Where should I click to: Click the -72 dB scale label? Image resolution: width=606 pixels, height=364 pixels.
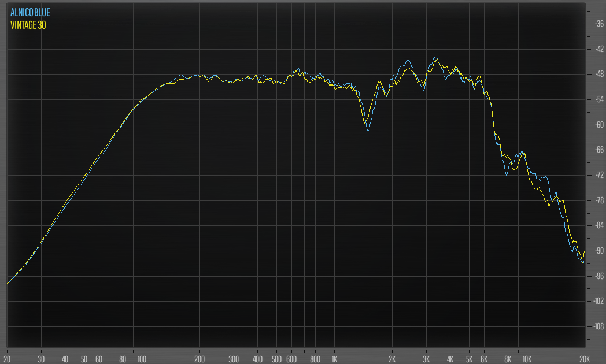[x=599, y=175]
